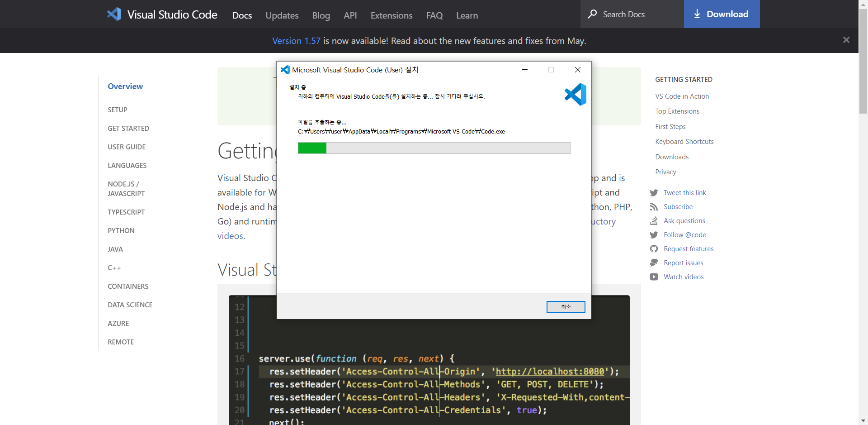The height and width of the screenshot is (425, 868).
Task: Click the videos link in intro paragraph
Action: click(x=230, y=236)
